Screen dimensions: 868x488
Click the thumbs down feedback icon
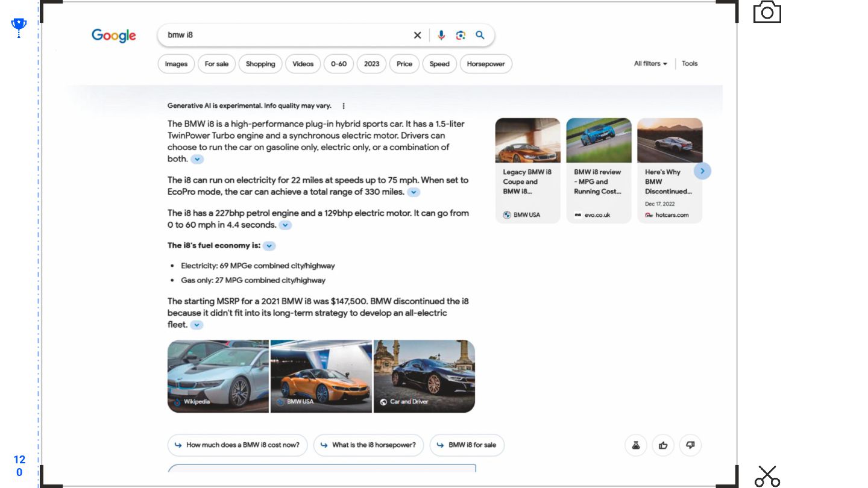point(690,445)
